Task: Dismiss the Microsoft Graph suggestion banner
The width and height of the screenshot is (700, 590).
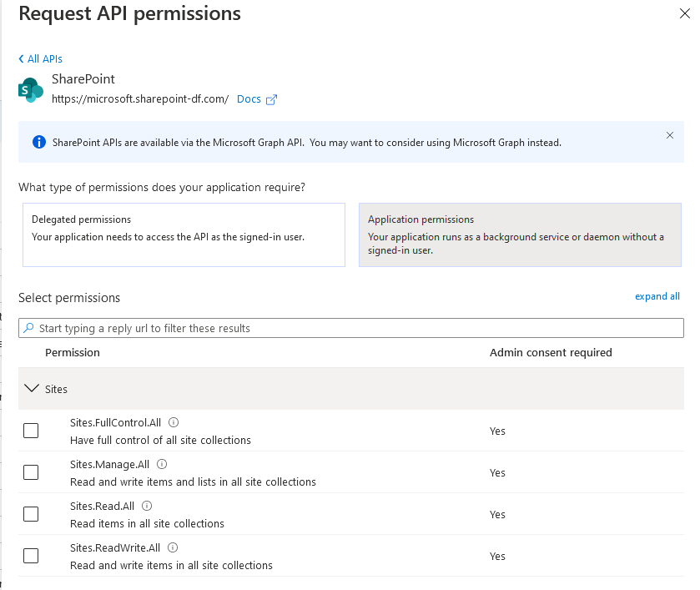Action: pyautogui.click(x=669, y=134)
